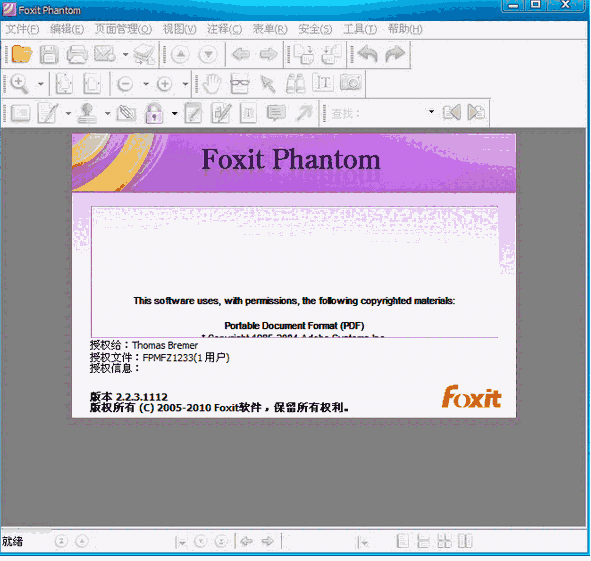The width and height of the screenshot is (591, 561).
Task: Open the padlock security dropdown arrow
Action: click(175, 113)
